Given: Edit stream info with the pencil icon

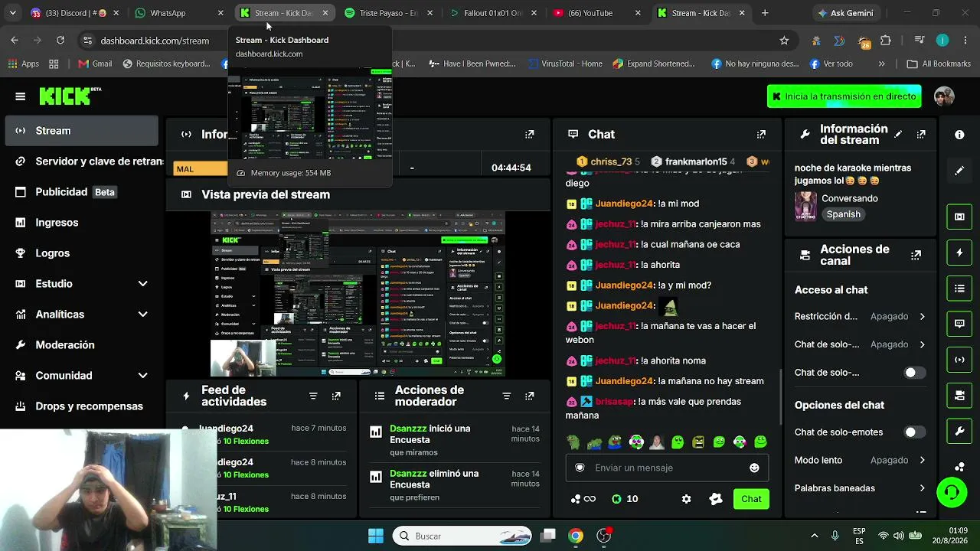Looking at the screenshot, I should click(x=898, y=135).
